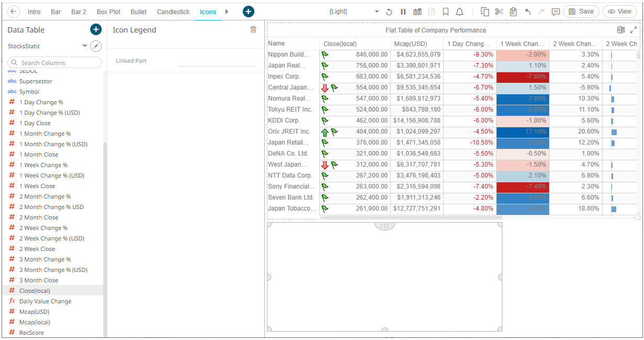
Task: Select the Mcap(local) column
Action: click(x=35, y=322)
